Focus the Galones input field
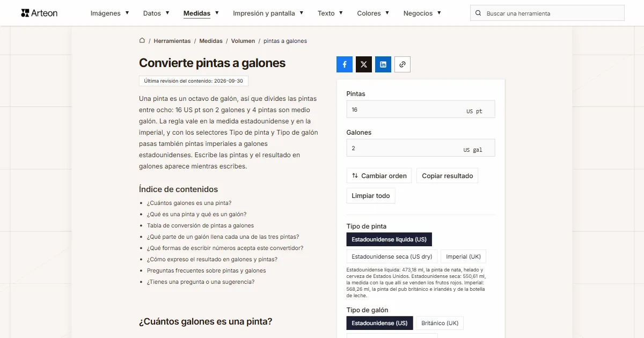 (421, 148)
